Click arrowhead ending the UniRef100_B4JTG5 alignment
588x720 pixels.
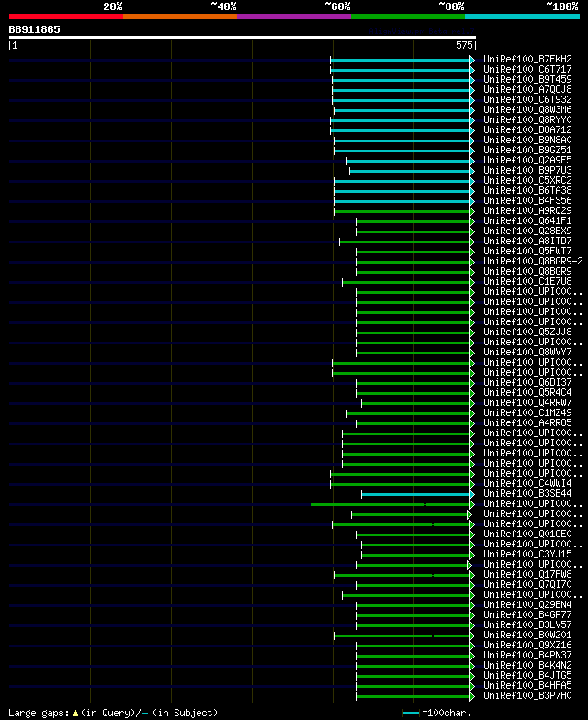click(x=472, y=676)
